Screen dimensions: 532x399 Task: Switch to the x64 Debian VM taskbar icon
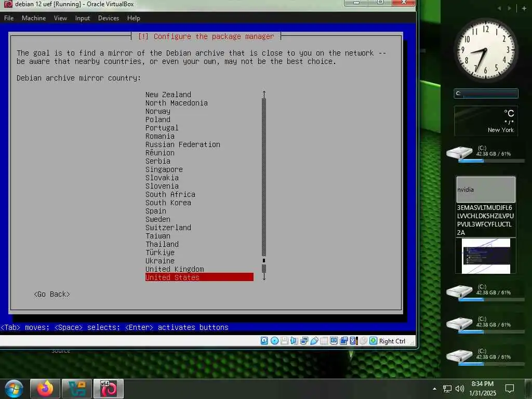[x=109, y=389]
